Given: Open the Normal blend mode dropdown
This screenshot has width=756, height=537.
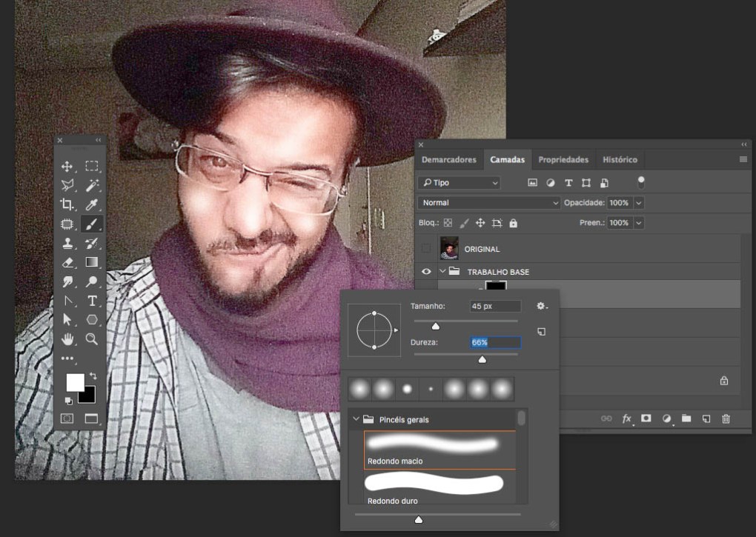Looking at the screenshot, I should [x=489, y=202].
